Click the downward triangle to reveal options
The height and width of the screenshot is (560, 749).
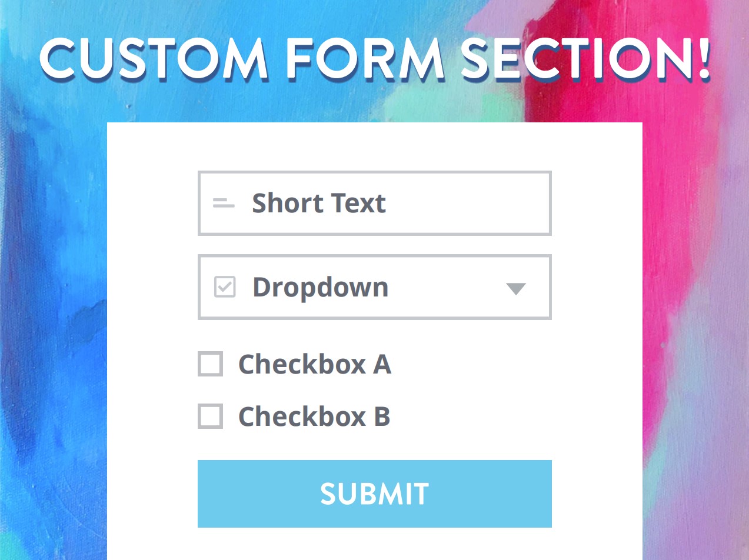tap(516, 288)
